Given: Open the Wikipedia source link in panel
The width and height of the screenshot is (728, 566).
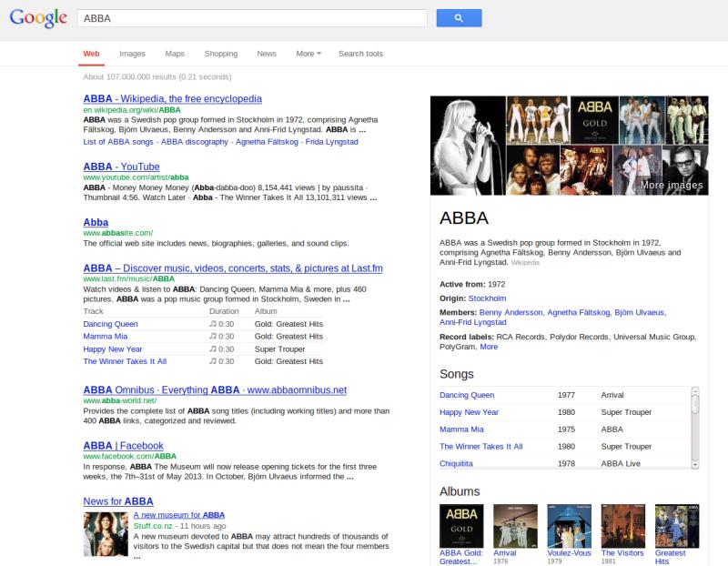Looking at the screenshot, I should coord(525,262).
